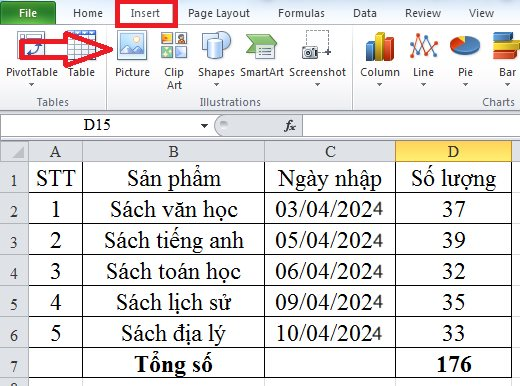Open the File menu tab
Image resolution: width=520 pixels, height=386 pixels.
28,13
